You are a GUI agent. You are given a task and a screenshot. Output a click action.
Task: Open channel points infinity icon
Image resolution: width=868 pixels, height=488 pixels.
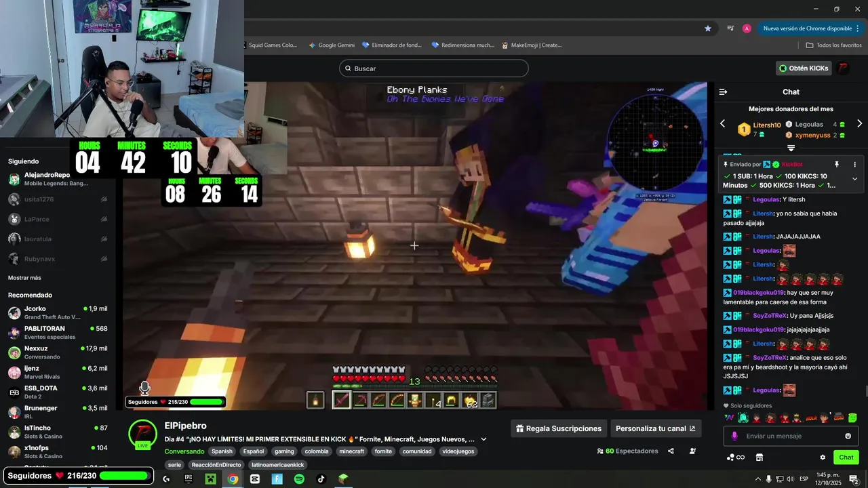coord(736,457)
